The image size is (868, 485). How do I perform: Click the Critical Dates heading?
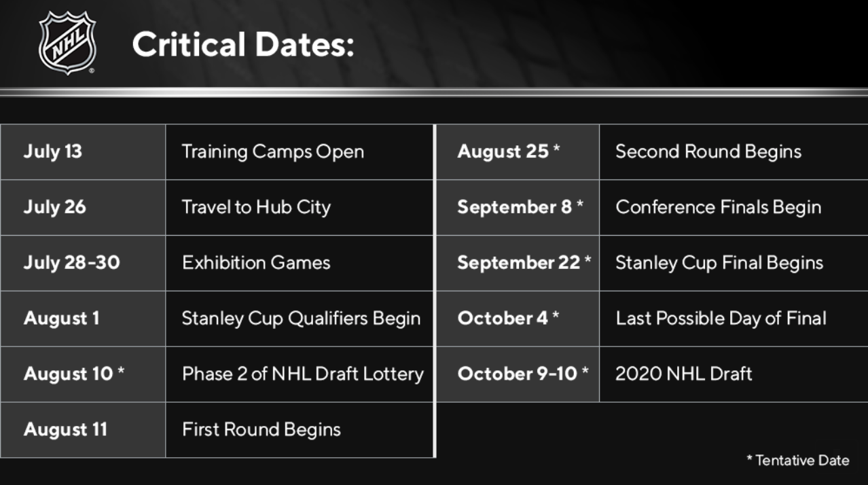click(x=242, y=44)
